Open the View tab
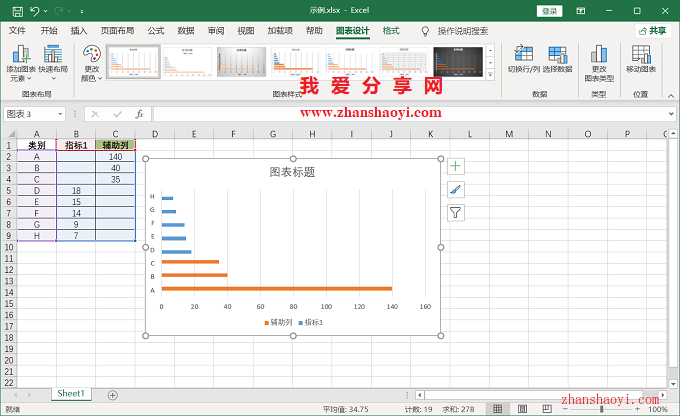 pos(246,31)
